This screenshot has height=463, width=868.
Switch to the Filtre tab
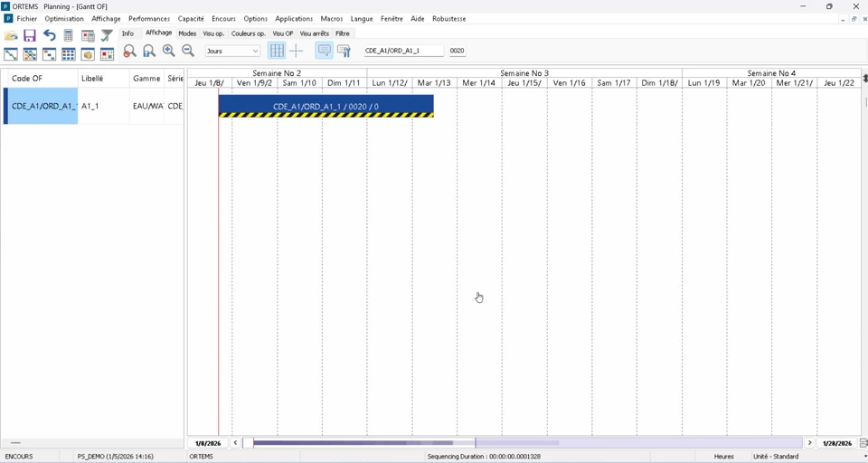click(343, 33)
